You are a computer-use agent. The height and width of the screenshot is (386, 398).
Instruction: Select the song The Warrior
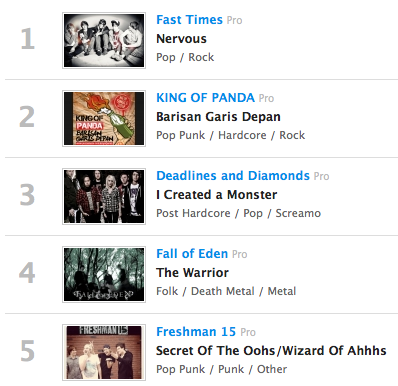point(192,273)
